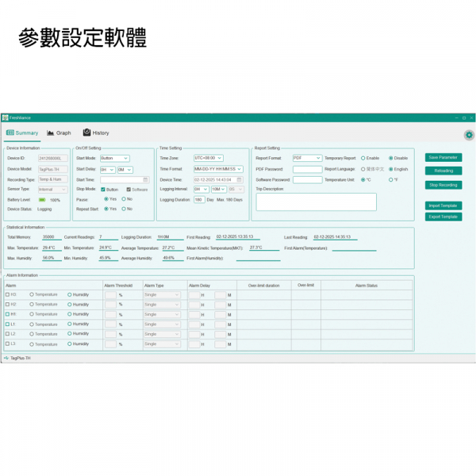This screenshot has height=476, width=476.
Task: Click the Graph chart icon
Action: 51,133
